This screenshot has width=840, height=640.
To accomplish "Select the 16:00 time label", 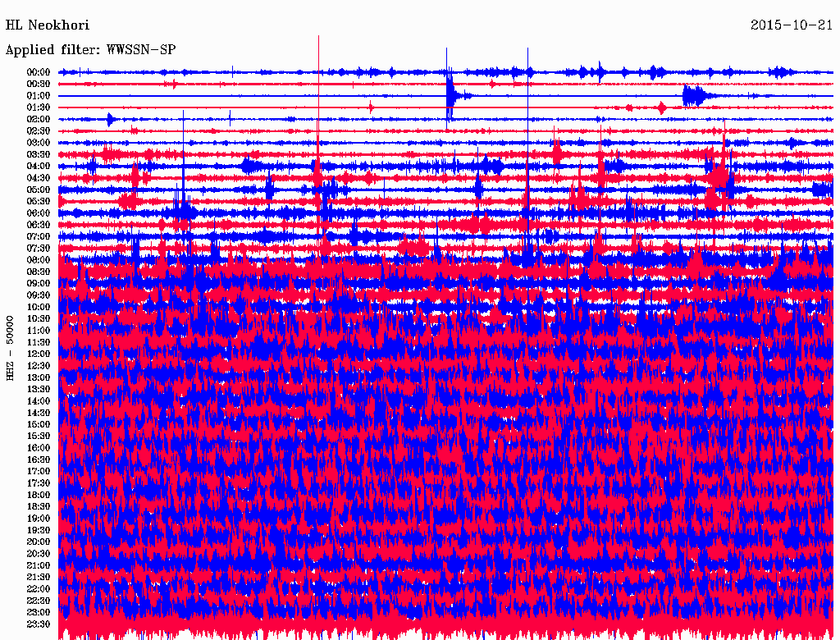I will click(39, 447).
